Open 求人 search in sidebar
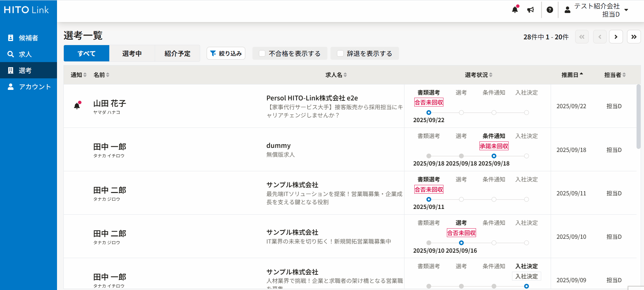The image size is (644, 290). point(11,54)
